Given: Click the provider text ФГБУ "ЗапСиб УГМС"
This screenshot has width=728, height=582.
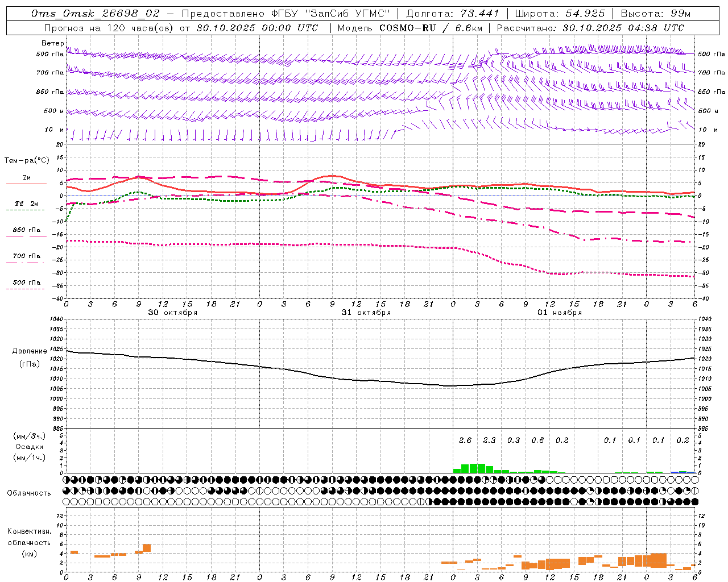Looking at the screenshot, I should point(330,14).
